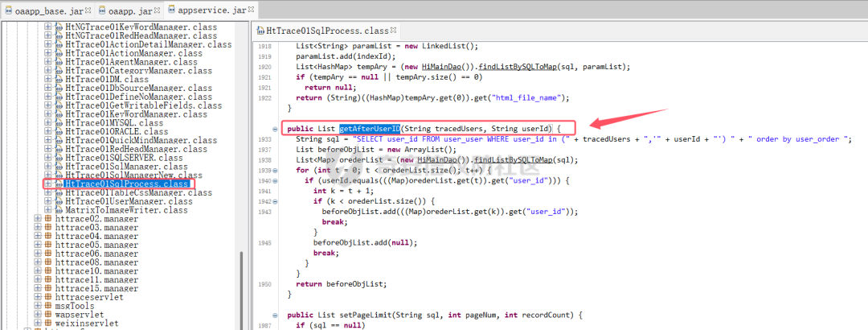Expand the HtTrace01DbSourceManager.class node

(47, 89)
